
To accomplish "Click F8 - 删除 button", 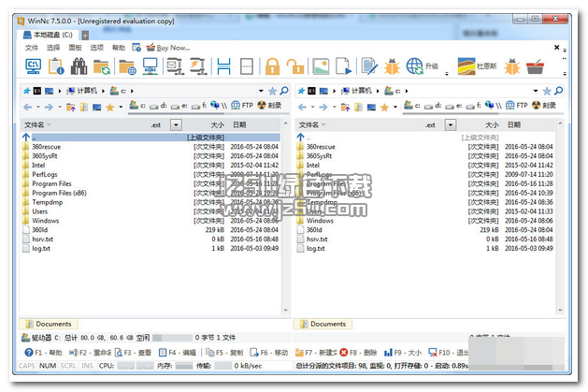I will (358, 353).
